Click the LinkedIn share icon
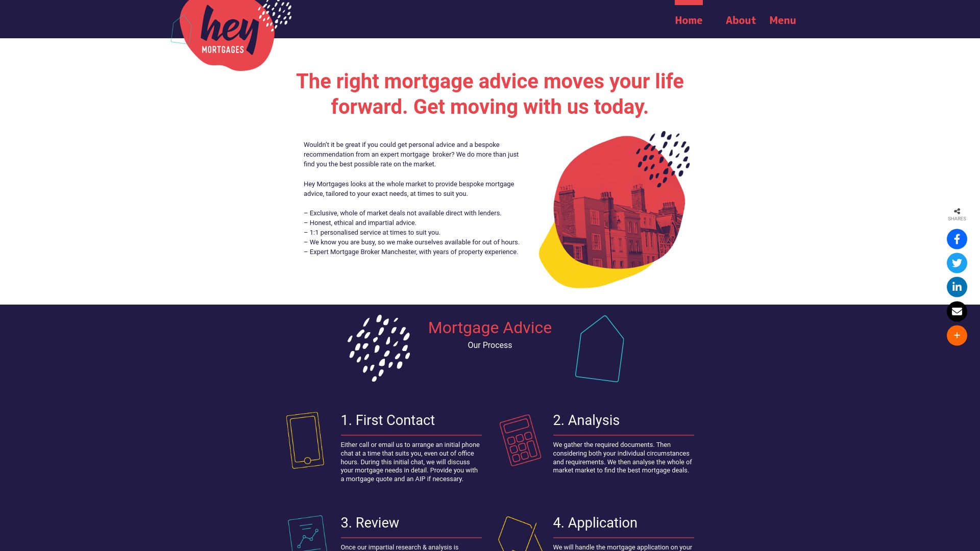Screen dimensions: 980x551 point(957,287)
